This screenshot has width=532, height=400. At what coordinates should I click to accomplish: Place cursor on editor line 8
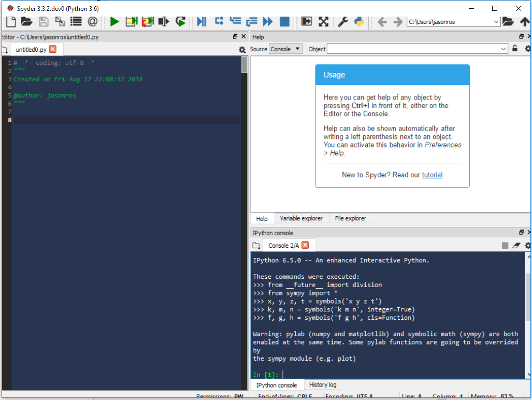(x=125, y=120)
